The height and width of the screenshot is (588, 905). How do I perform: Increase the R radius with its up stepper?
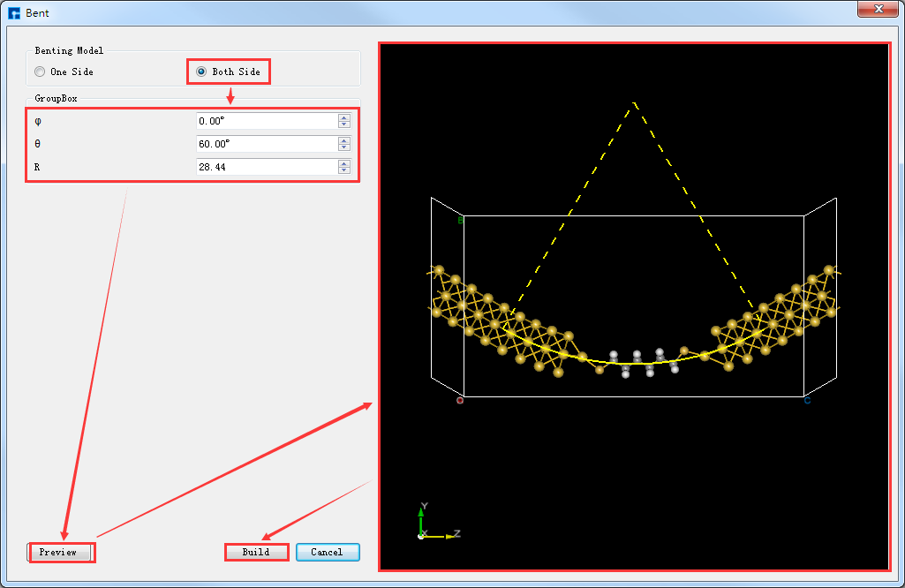pyautogui.click(x=343, y=162)
